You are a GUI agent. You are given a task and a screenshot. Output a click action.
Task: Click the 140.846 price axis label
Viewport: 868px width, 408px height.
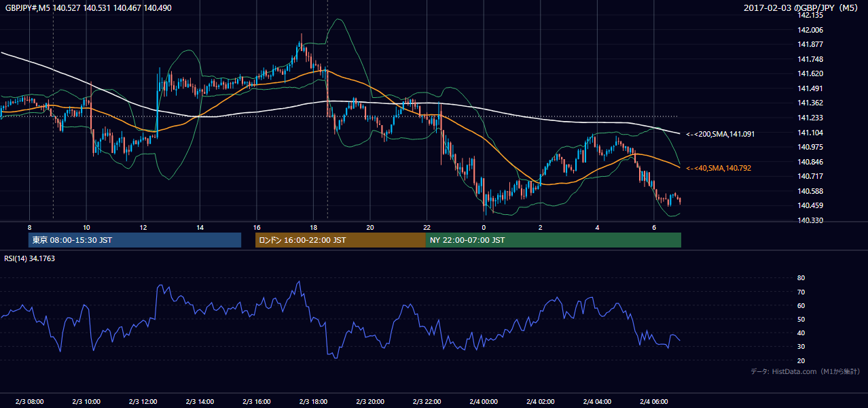(810, 162)
